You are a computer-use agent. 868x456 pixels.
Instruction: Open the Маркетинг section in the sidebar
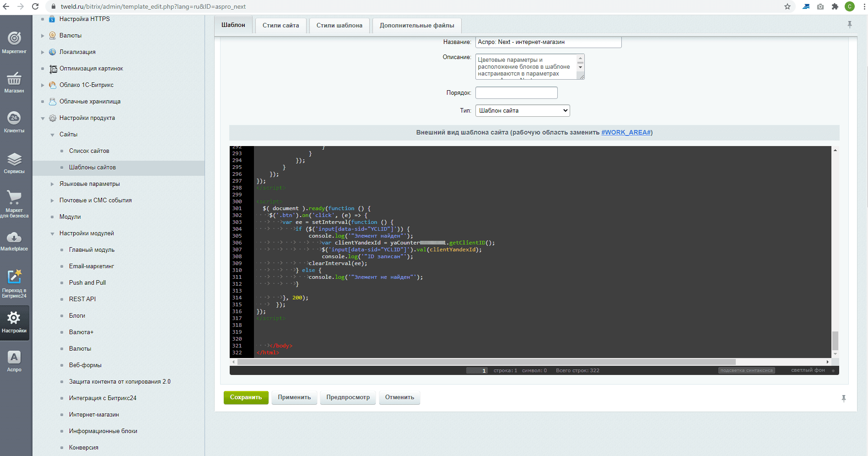tap(14, 42)
